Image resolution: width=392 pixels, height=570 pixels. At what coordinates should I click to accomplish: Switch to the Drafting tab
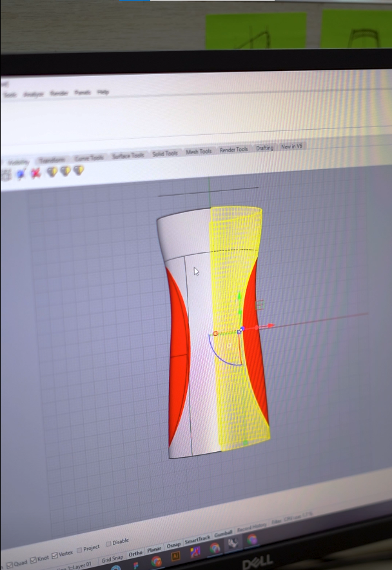click(264, 148)
